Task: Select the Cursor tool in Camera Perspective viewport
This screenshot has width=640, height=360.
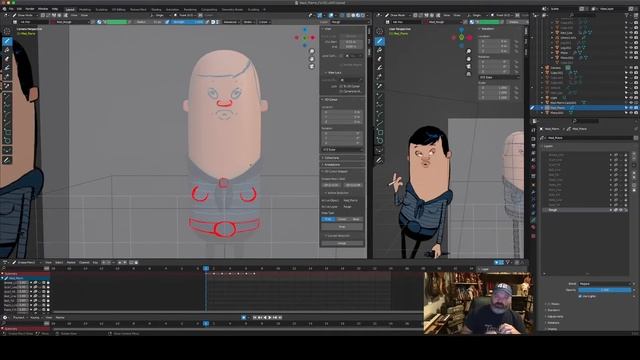Action: tap(7, 31)
